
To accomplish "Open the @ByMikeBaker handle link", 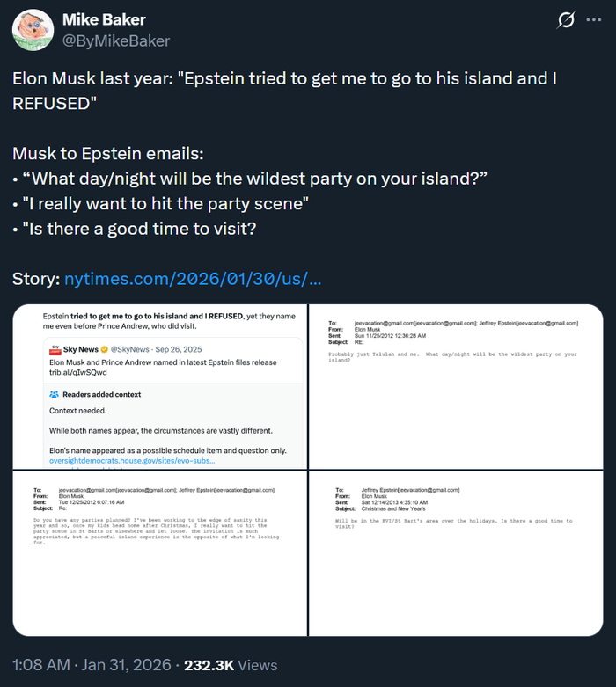I will 116,40.
